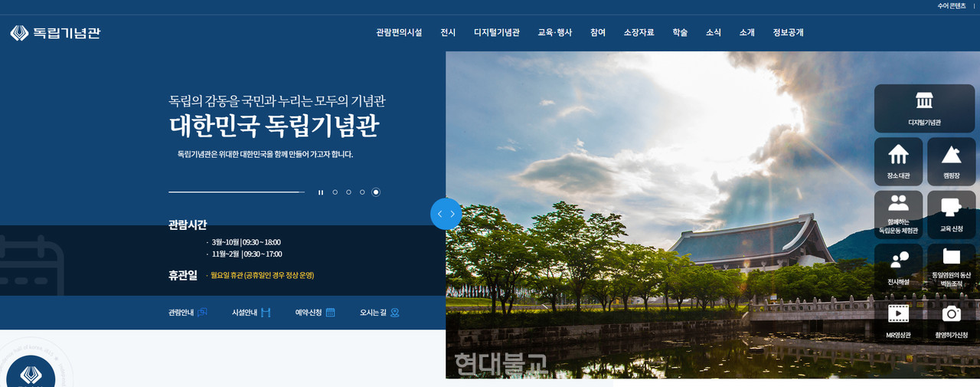Screen dimensions: 980x387
Task: Open the 장소 대관 quick tile
Action: tap(898, 162)
